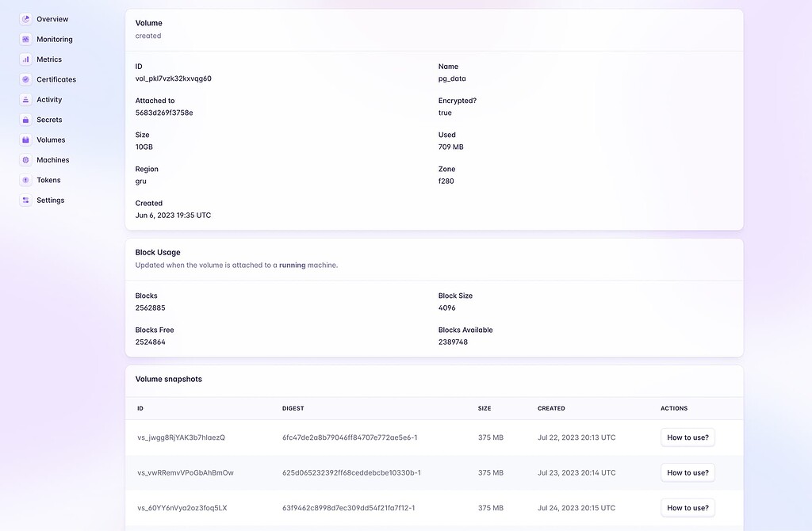The height and width of the screenshot is (531, 812).
Task: Click the CREATED column header
Action: pyautogui.click(x=550, y=408)
